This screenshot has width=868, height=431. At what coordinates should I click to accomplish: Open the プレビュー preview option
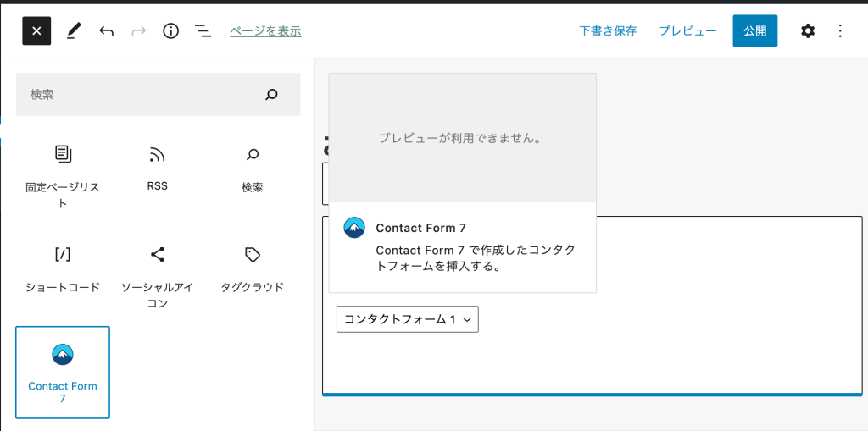[687, 31]
